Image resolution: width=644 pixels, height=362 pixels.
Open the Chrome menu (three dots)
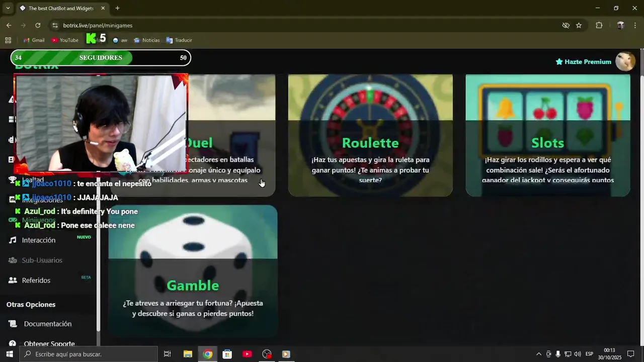(x=635, y=25)
